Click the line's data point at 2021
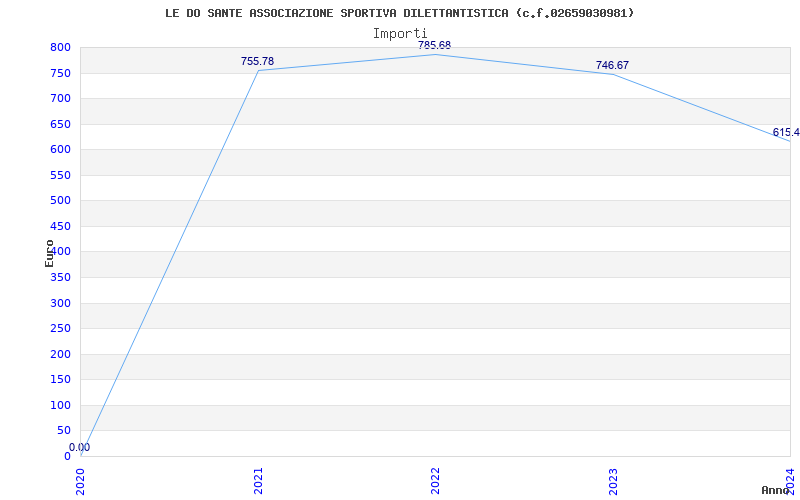 (258, 70)
